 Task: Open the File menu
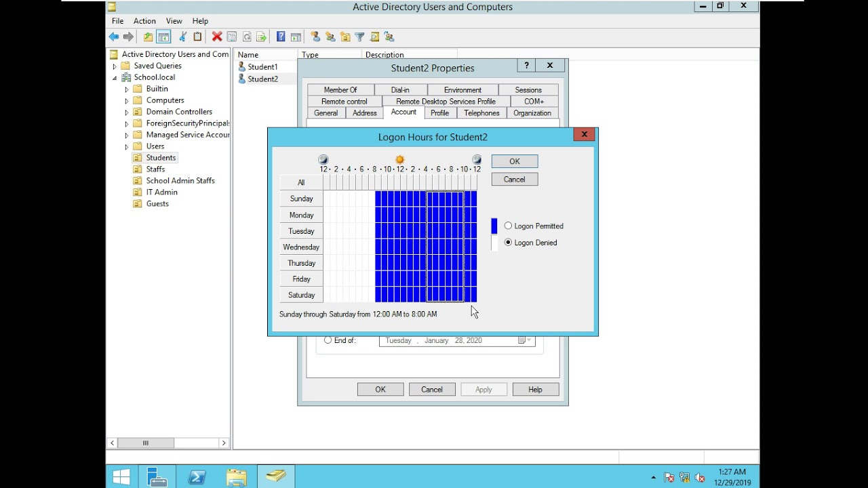pyautogui.click(x=118, y=21)
